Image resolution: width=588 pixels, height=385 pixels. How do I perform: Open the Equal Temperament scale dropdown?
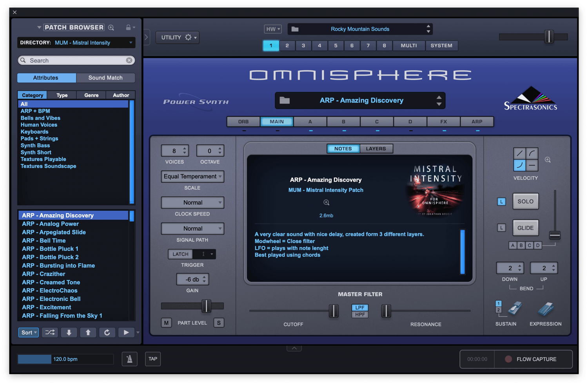(x=192, y=177)
